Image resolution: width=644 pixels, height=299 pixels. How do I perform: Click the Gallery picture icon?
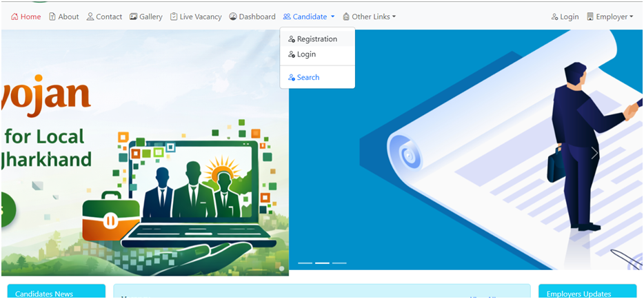coord(134,17)
